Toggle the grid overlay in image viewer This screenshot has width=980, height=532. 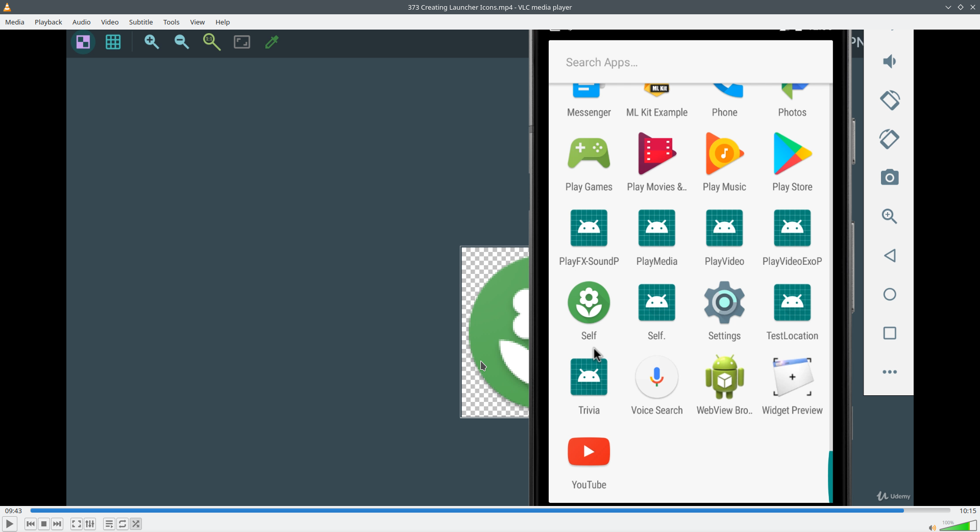coord(113,42)
